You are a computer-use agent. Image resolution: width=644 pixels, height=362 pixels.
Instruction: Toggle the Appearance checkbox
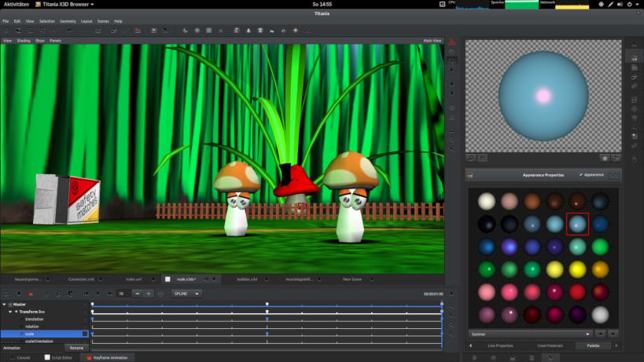(580, 174)
